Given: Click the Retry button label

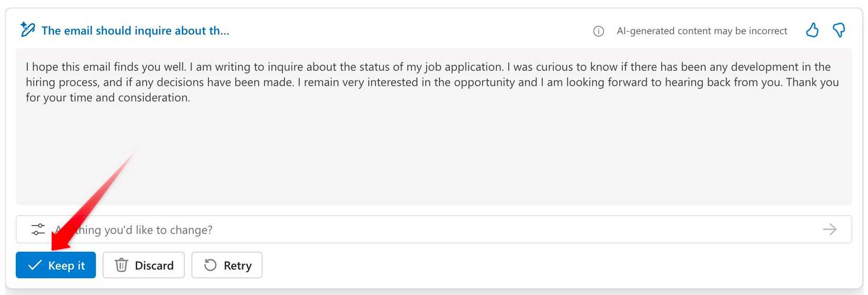Looking at the screenshot, I should point(238,266).
